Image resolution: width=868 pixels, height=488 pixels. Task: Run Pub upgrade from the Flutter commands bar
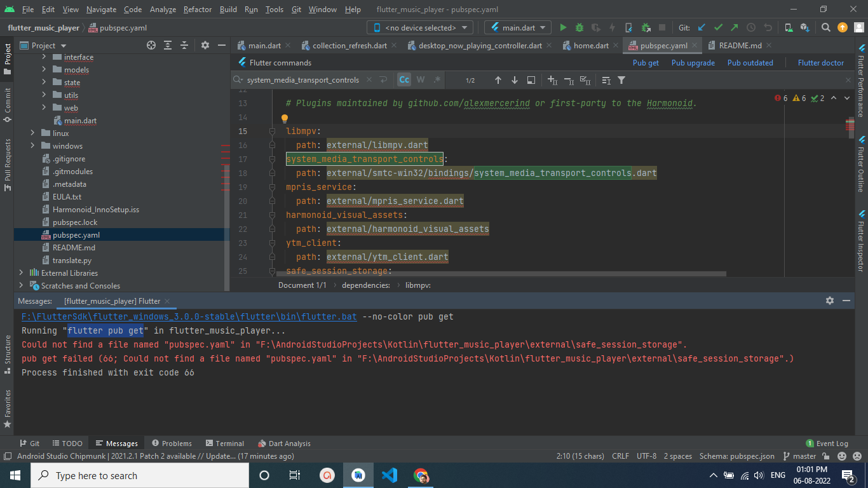click(693, 62)
